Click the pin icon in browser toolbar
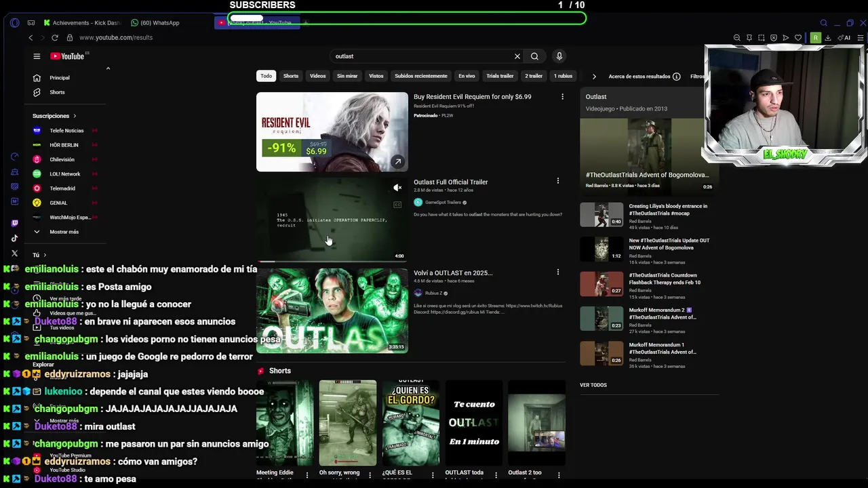 click(749, 38)
